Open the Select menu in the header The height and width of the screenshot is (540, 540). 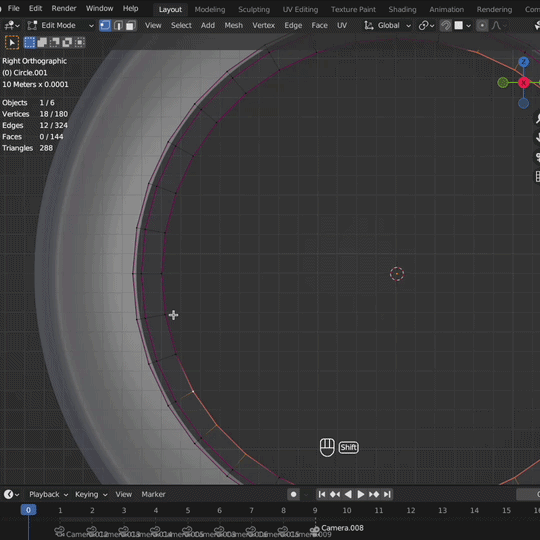(181, 25)
